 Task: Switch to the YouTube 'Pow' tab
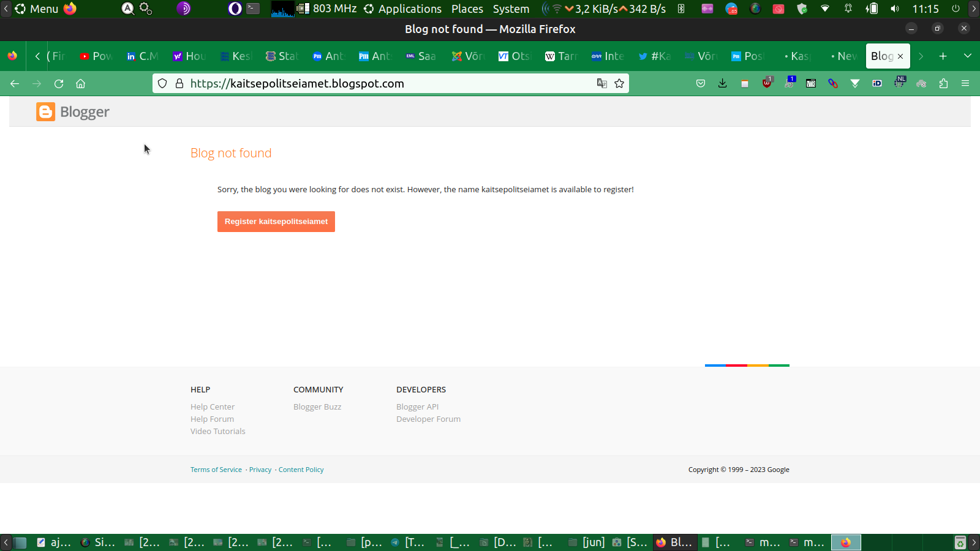point(97,56)
